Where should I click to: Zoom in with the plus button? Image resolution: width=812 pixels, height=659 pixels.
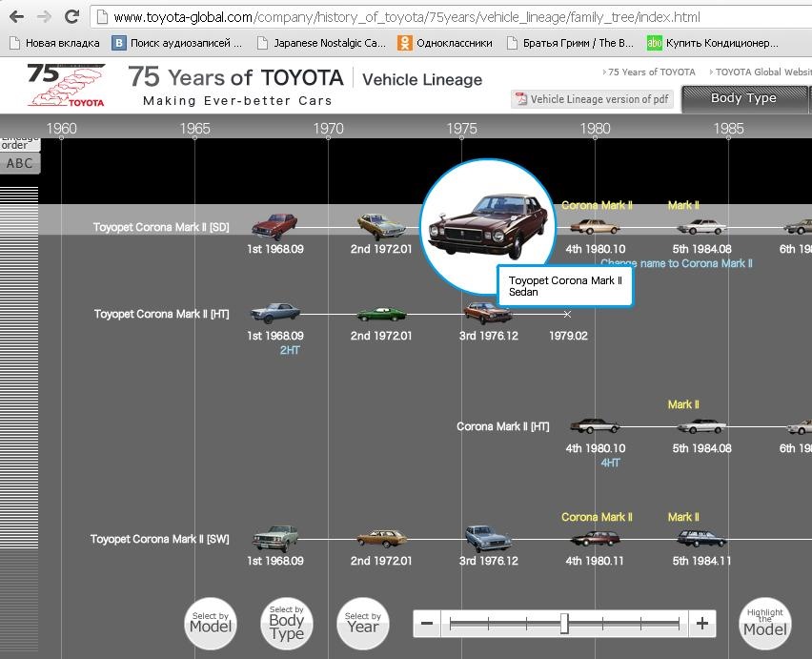click(702, 624)
